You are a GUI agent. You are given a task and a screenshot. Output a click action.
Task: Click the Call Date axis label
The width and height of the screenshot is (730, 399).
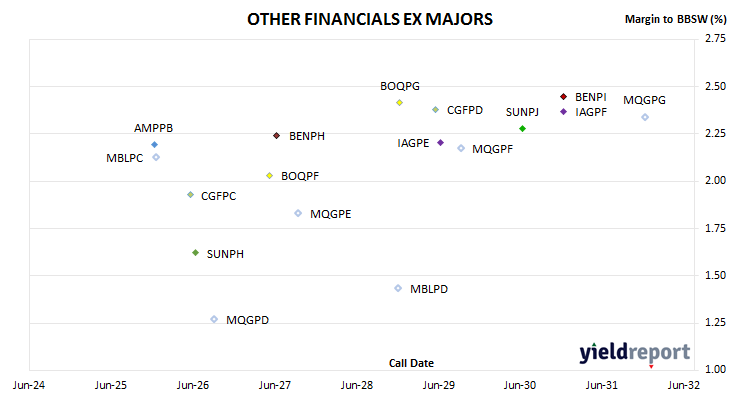coord(411,363)
